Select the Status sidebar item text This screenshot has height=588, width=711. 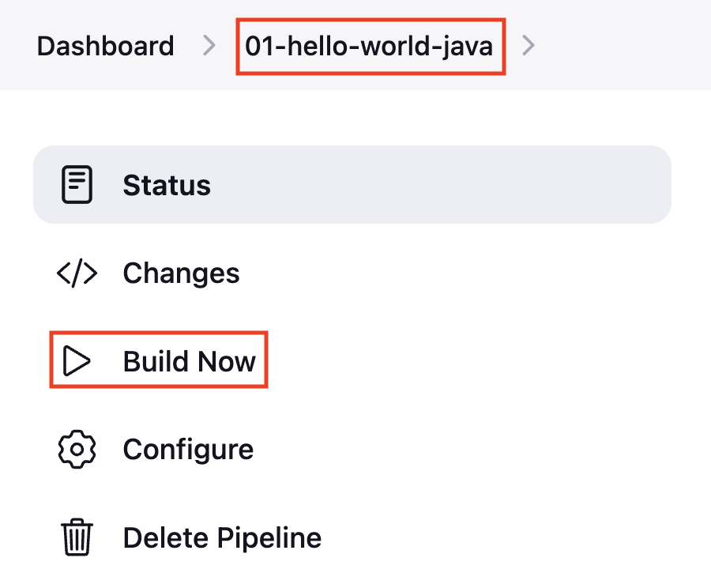tap(167, 185)
